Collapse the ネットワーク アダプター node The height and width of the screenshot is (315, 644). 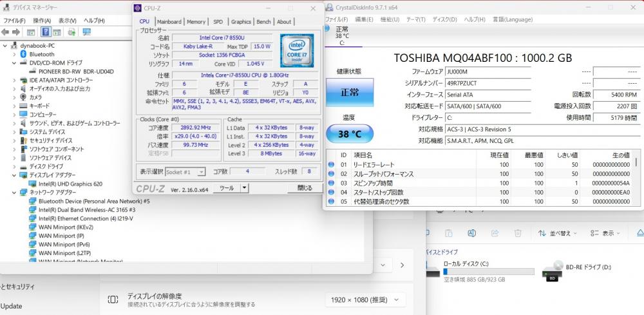point(14,192)
